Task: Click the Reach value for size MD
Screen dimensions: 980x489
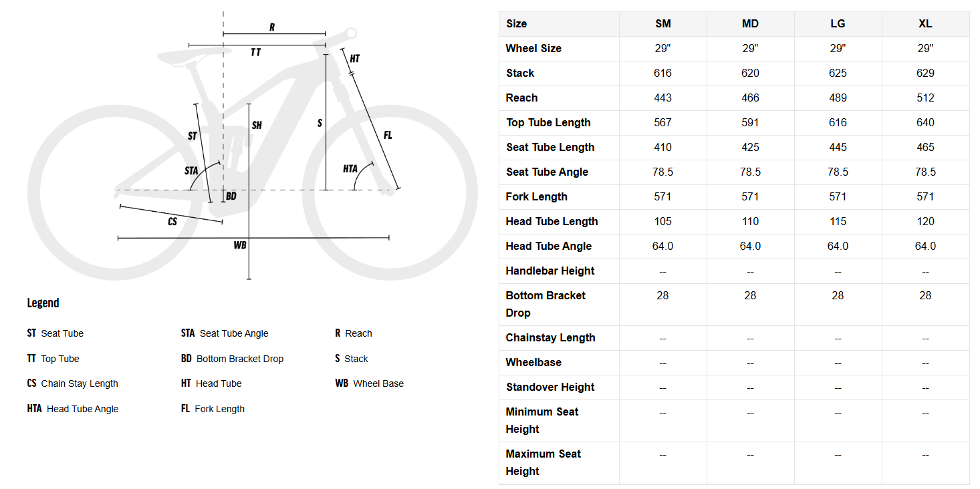Action: (x=750, y=98)
